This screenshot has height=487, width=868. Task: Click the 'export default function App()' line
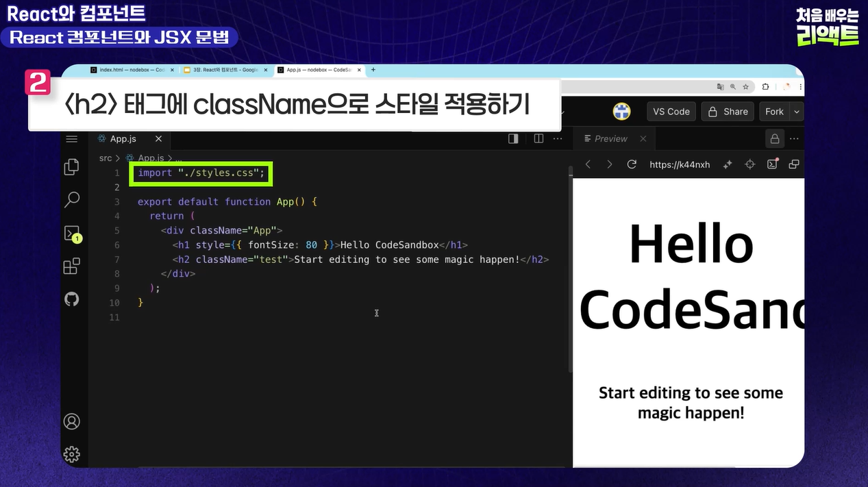pyautogui.click(x=227, y=201)
